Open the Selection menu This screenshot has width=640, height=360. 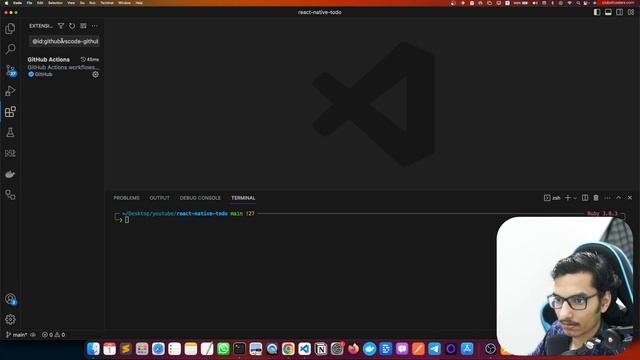[55, 3]
